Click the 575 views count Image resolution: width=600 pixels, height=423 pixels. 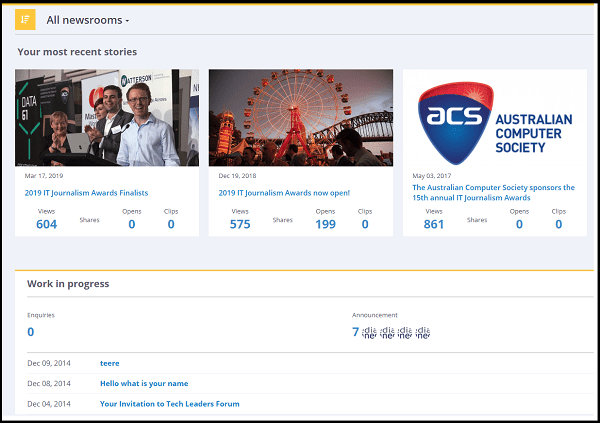click(240, 224)
